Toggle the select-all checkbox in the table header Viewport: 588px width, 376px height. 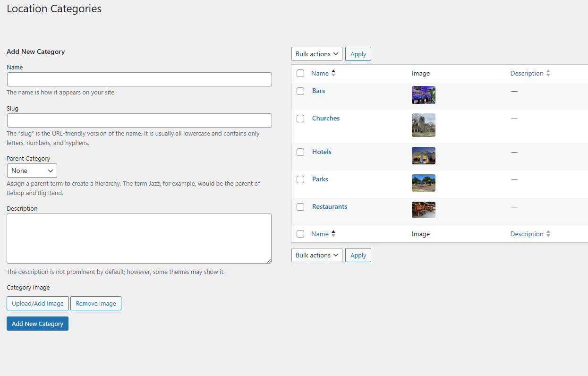click(x=300, y=73)
